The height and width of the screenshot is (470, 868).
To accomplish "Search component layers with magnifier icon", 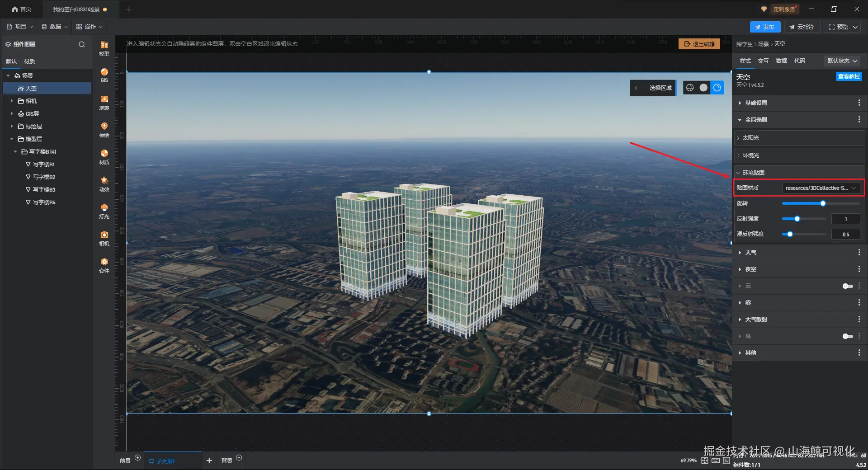I will pos(82,44).
